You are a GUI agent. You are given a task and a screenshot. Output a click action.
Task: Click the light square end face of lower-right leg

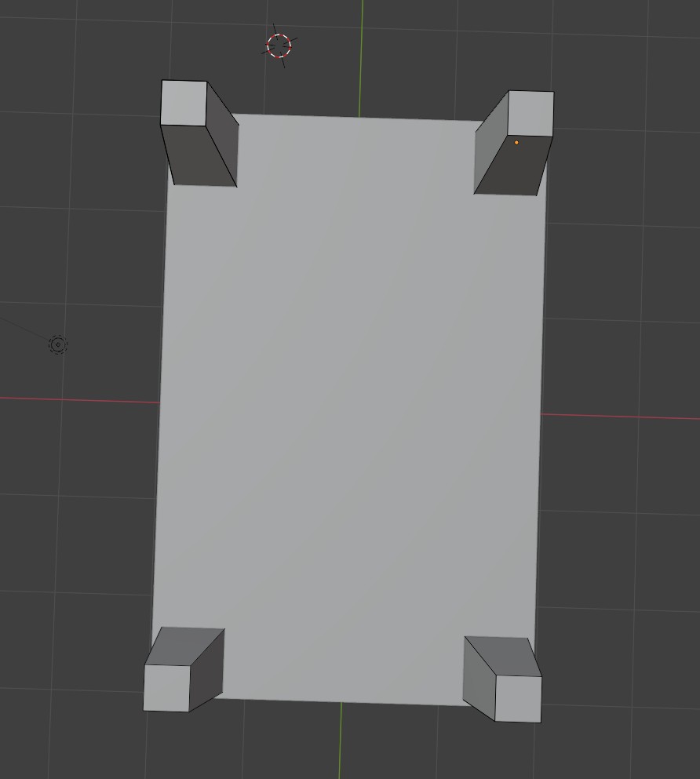point(518,698)
